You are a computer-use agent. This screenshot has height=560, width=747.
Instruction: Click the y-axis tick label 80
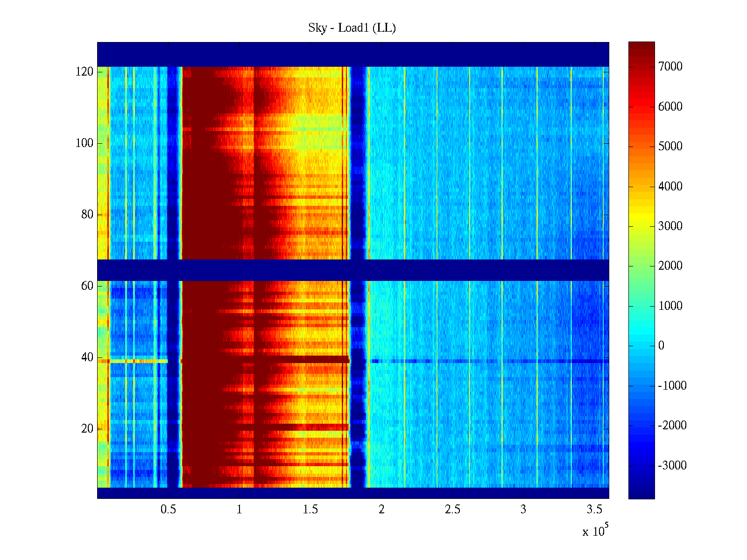click(87, 215)
